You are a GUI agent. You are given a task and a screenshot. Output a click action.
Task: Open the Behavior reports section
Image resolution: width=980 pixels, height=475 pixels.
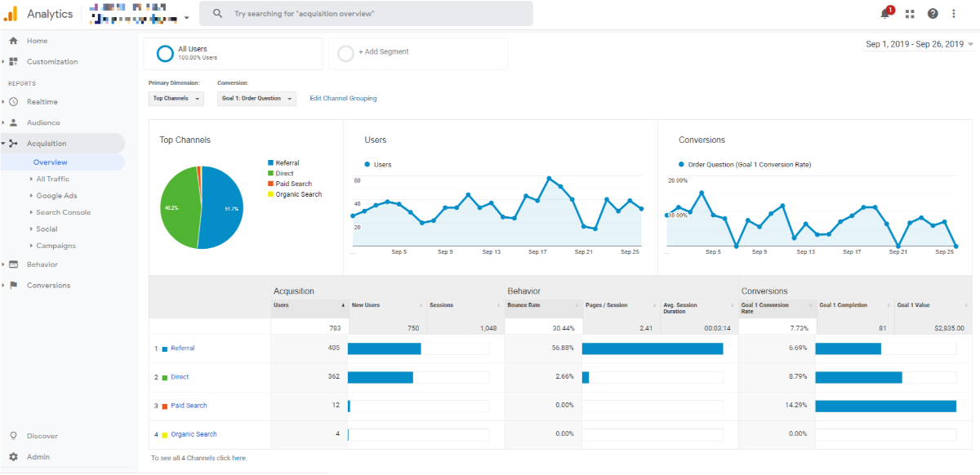pyautogui.click(x=43, y=264)
